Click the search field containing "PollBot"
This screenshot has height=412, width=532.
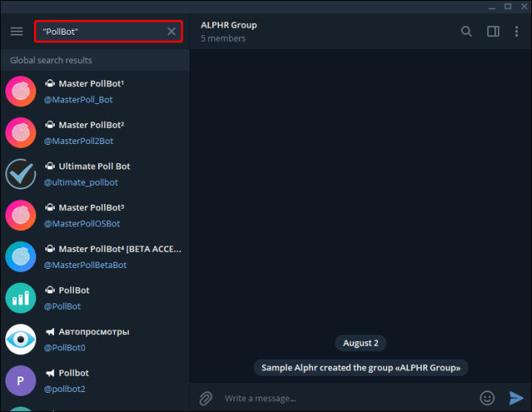[100, 32]
